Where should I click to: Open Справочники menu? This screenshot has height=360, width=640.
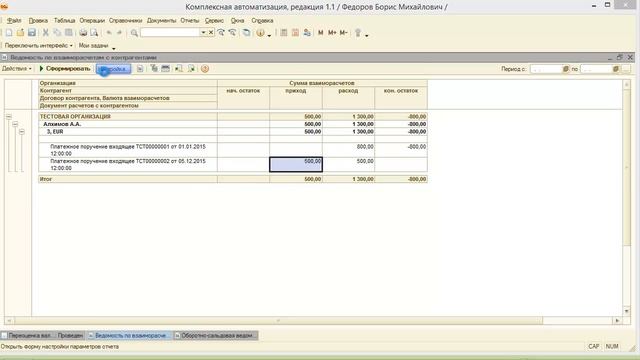125,20
